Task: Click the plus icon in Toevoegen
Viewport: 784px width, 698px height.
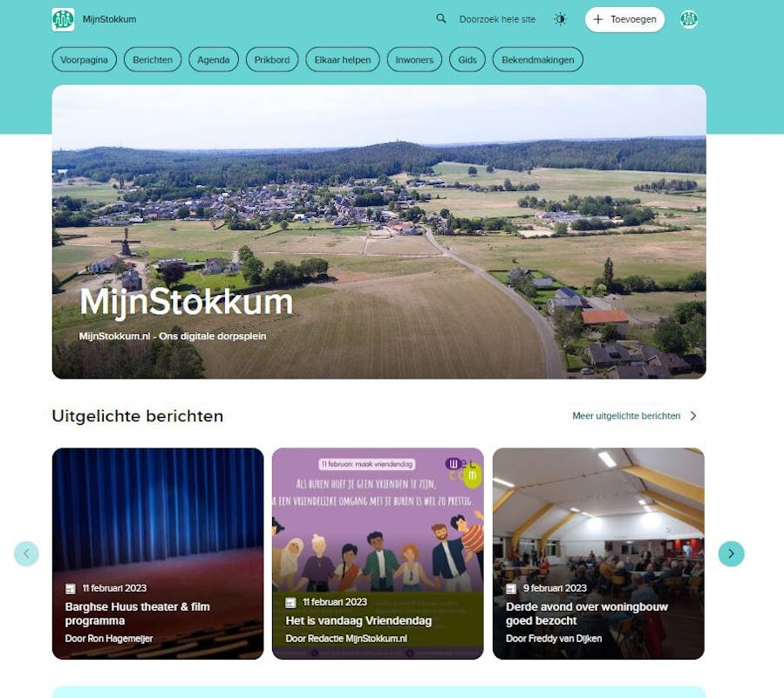Action: click(x=598, y=19)
